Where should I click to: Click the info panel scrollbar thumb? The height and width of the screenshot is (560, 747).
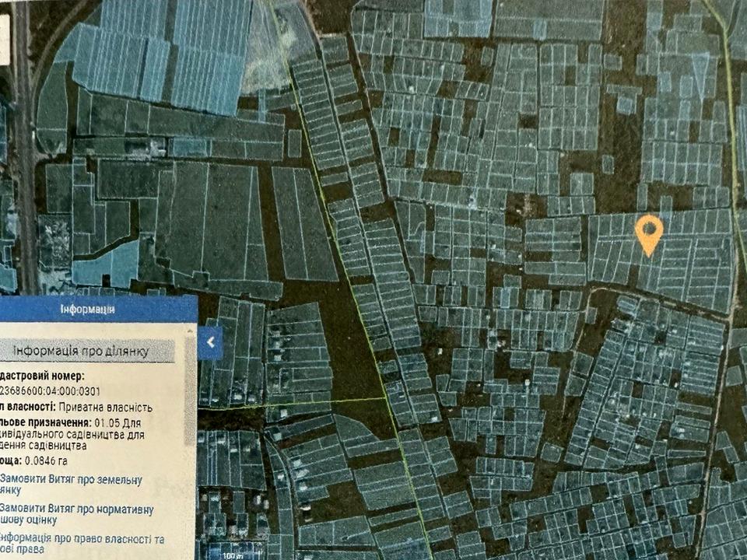coord(191,389)
